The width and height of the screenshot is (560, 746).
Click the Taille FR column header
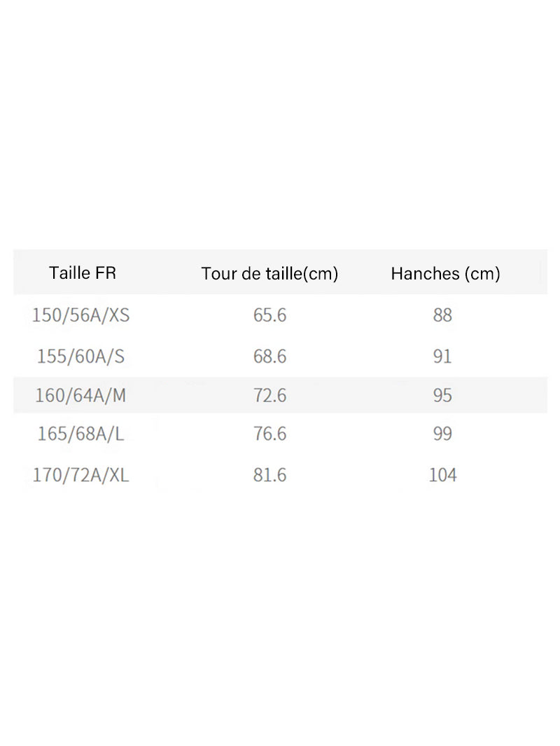point(82,272)
